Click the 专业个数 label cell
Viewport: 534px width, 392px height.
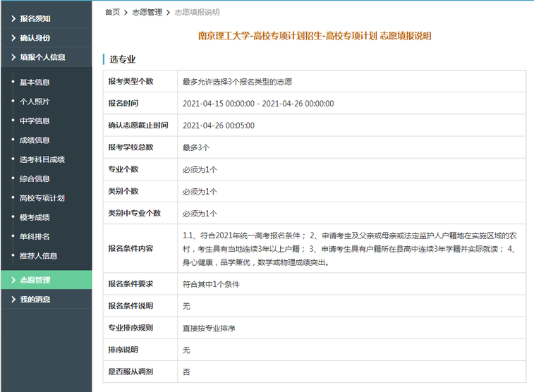140,169
